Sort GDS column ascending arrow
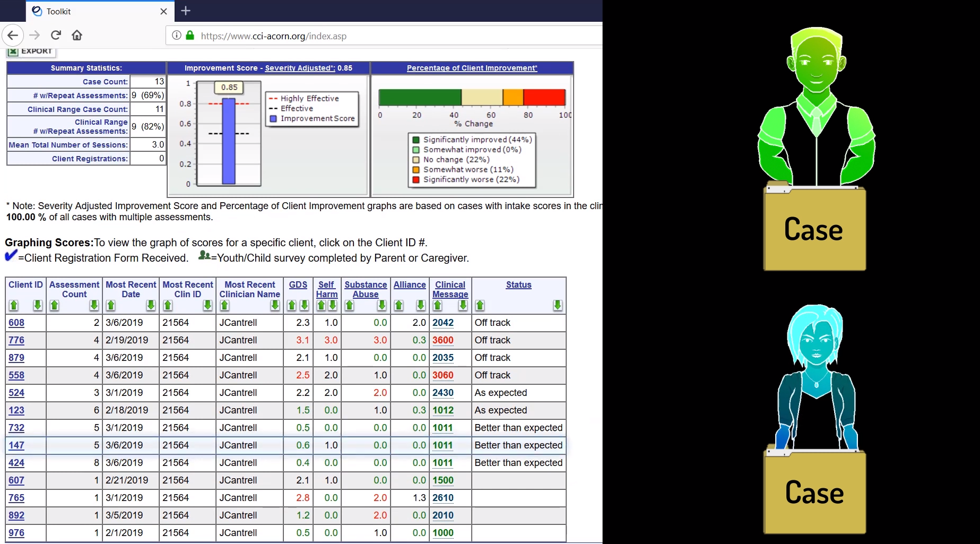This screenshot has height=544, width=980. tap(292, 305)
